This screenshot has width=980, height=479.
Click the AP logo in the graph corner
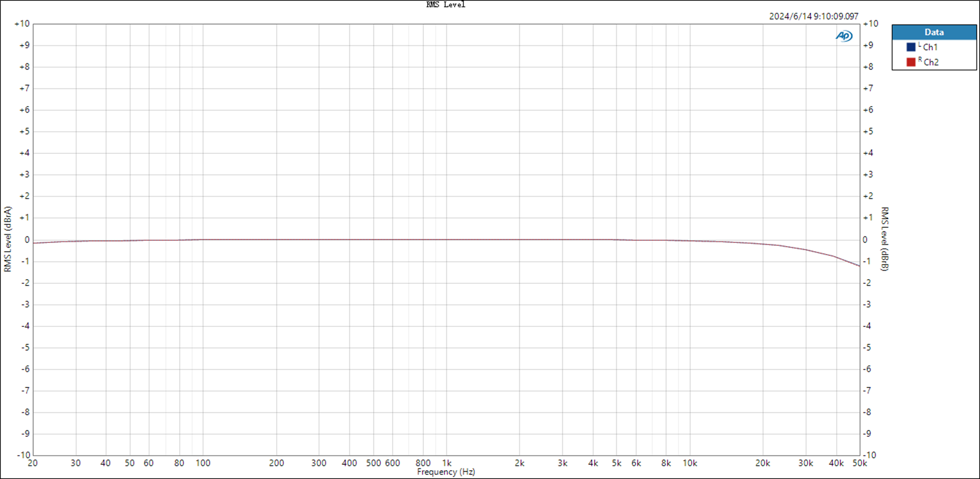[844, 35]
